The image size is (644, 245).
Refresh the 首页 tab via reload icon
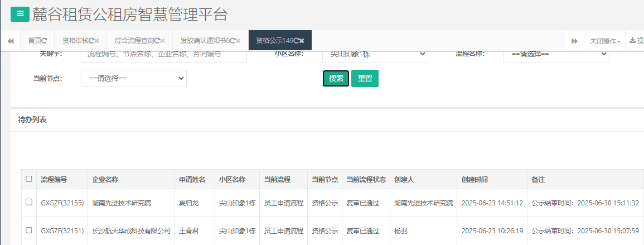point(45,41)
